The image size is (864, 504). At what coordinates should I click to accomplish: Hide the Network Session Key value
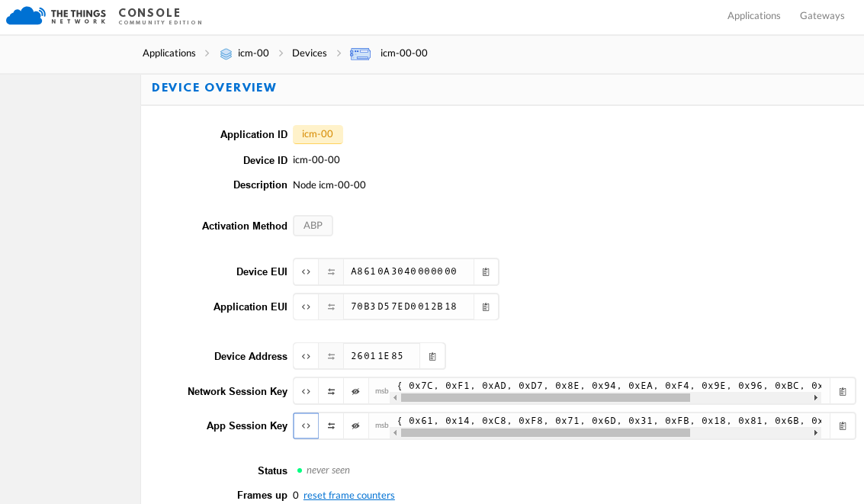tap(356, 392)
